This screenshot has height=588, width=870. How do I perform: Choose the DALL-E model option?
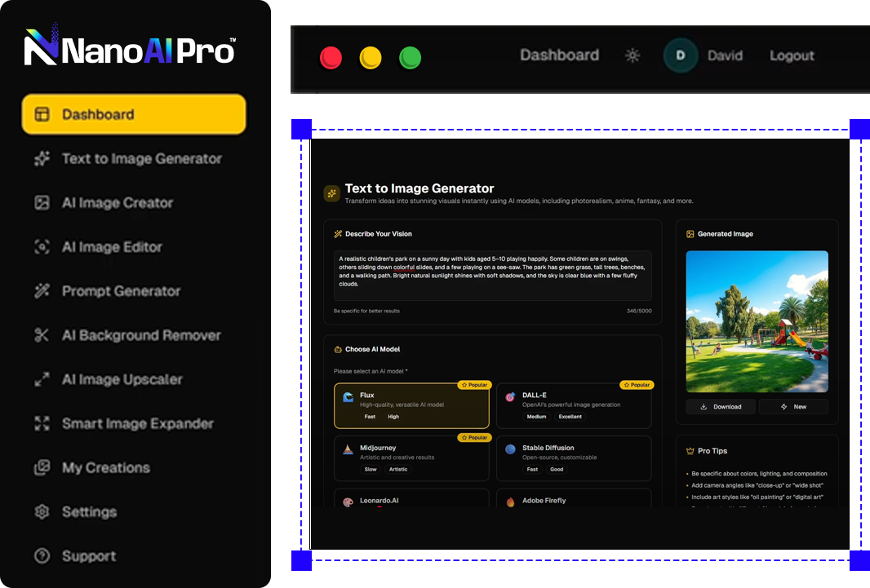tap(574, 405)
